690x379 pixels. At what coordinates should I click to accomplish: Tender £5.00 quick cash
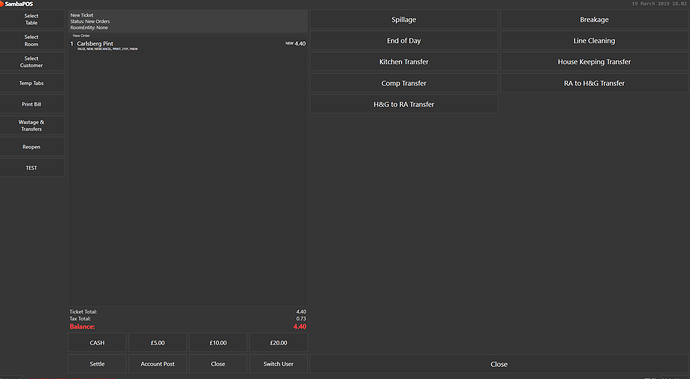click(158, 342)
